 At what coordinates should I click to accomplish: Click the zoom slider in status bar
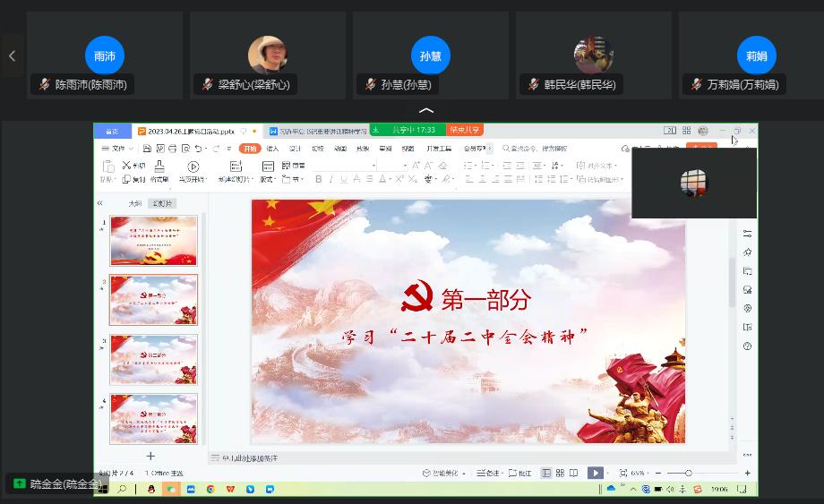pos(688,473)
